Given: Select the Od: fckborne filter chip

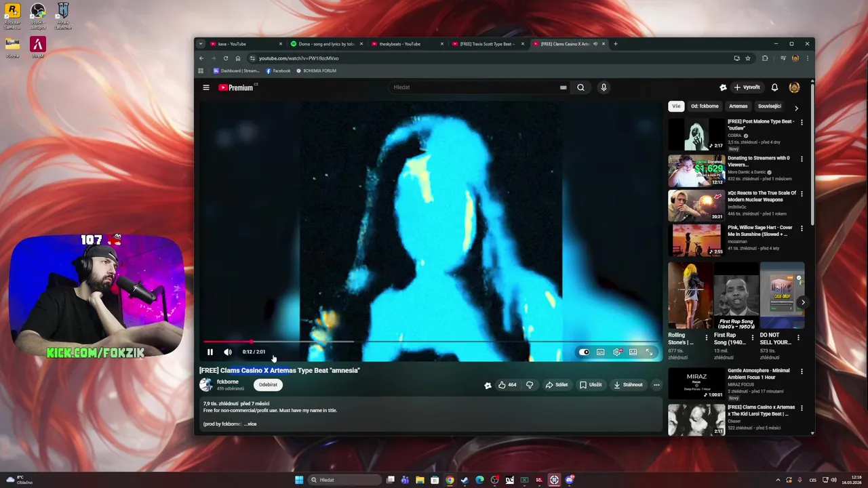Looking at the screenshot, I should tap(705, 106).
